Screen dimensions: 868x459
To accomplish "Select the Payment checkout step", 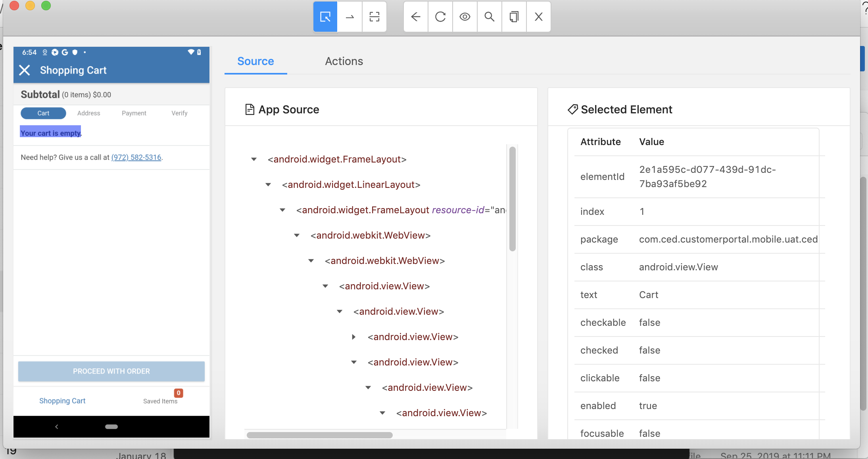I will click(x=134, y=113).
